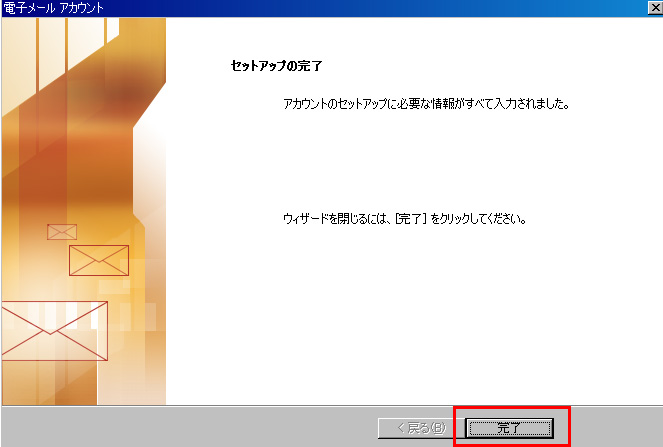The width and height of the screenshot is (663, 447).
Task: Click the セットアップの完了 heading
Action: [277, 66]
